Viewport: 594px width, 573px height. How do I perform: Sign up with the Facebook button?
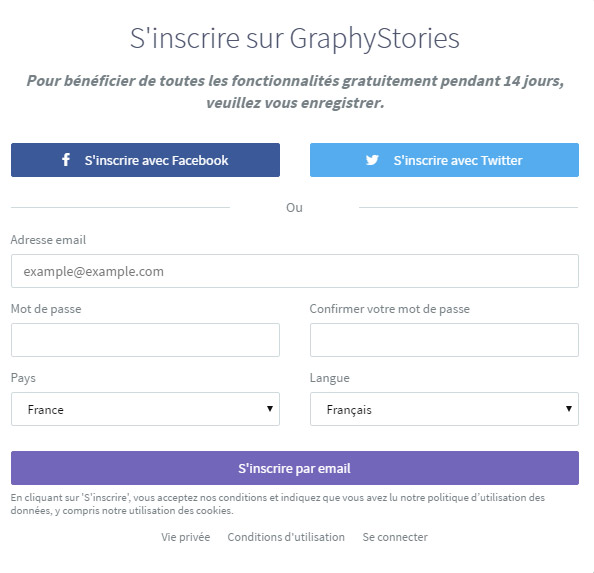(145, 160)
